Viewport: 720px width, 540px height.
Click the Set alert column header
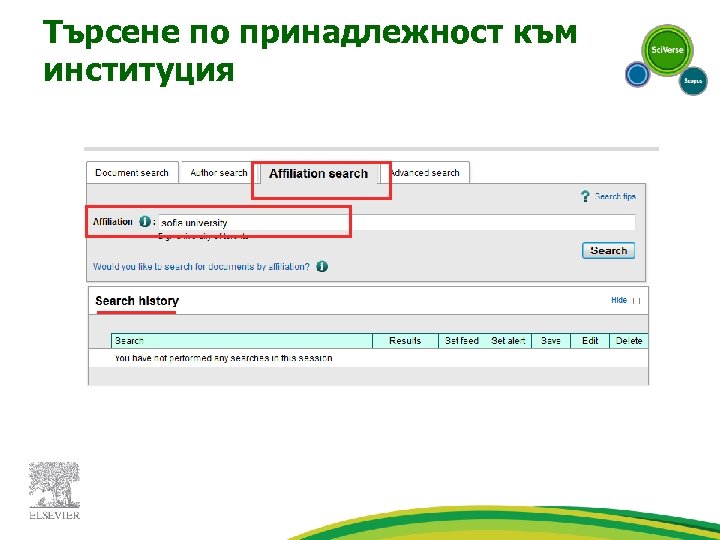click(x=508, y=341)
